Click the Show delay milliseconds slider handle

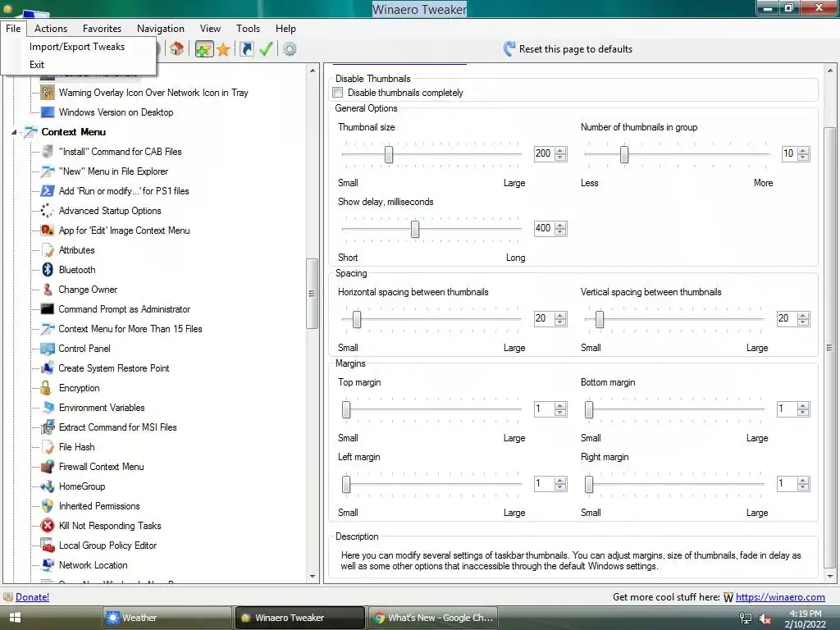[x=414, y=230]
